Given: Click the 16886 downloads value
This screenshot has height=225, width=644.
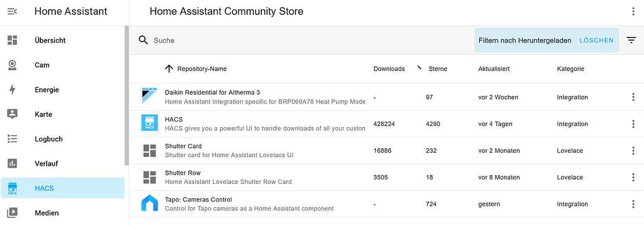Looking at the screenshot, I should tap(383, 151).
